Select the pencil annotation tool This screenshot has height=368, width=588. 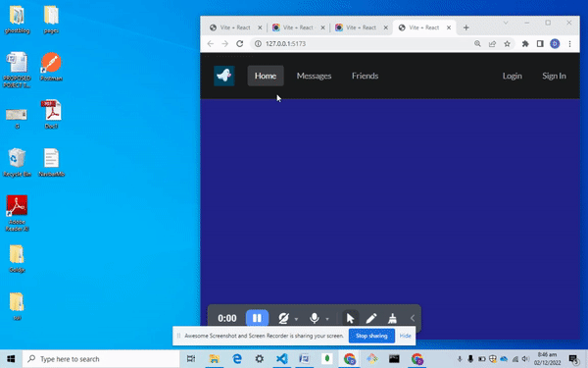[371, 318]
